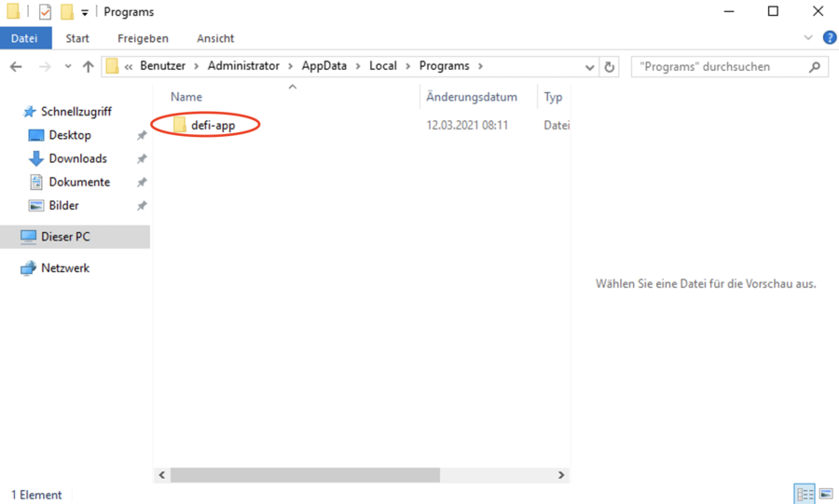Refresh the Programs folder view
The image size is (839, 504).
point(610,67)
